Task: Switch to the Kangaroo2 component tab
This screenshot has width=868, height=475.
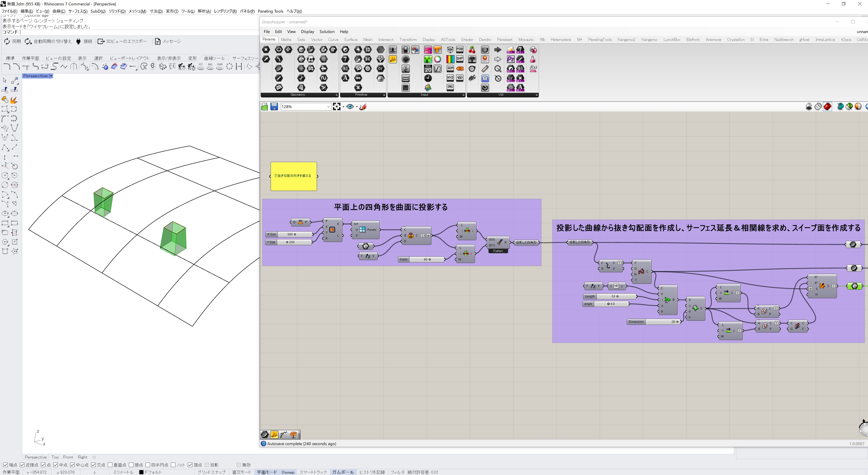Action: pyautogui.click(x=626, y=40)
